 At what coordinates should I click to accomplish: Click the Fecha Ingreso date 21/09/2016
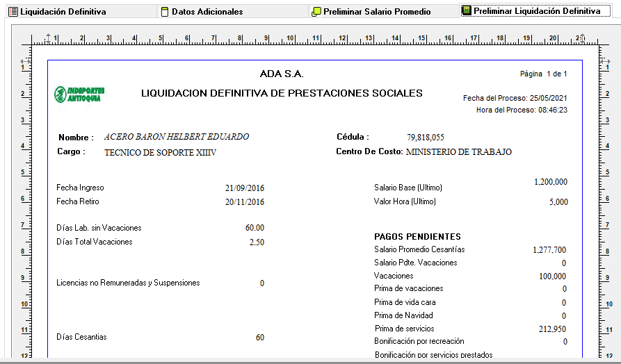pyautogui.click(x=245, y=188)
